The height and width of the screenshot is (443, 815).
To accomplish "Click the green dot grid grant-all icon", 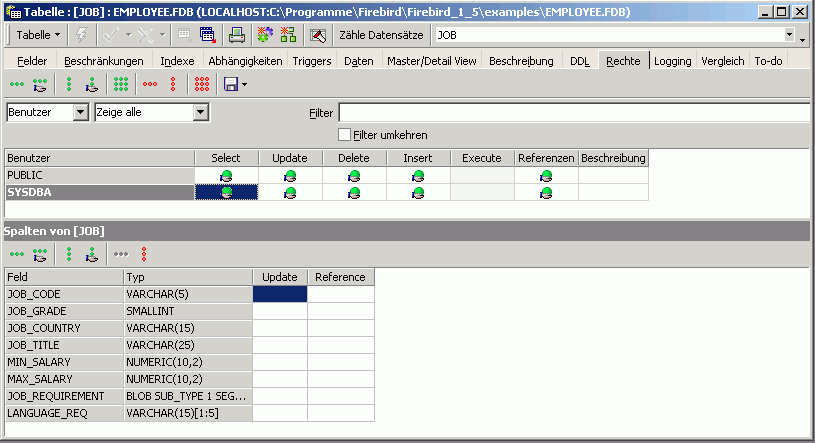I will 121,84.
